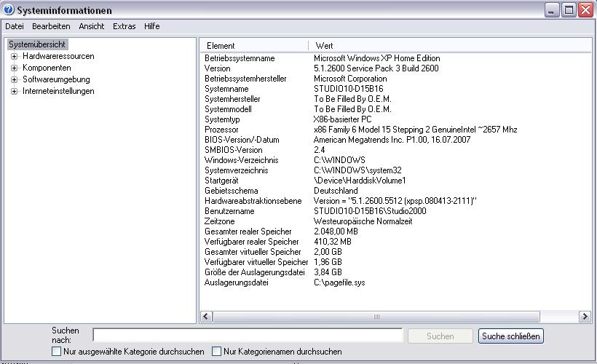Click the value C:\pagefile.sys
597x364 pixels.
[339, 282]
